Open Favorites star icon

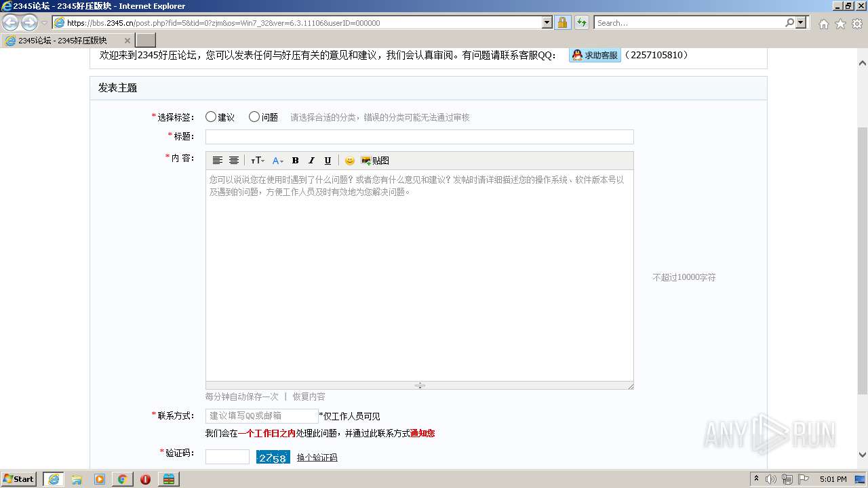point(840,24)
